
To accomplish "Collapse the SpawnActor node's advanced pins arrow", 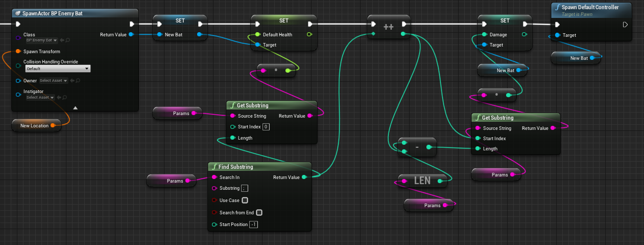I will click(x=75, y=107).
